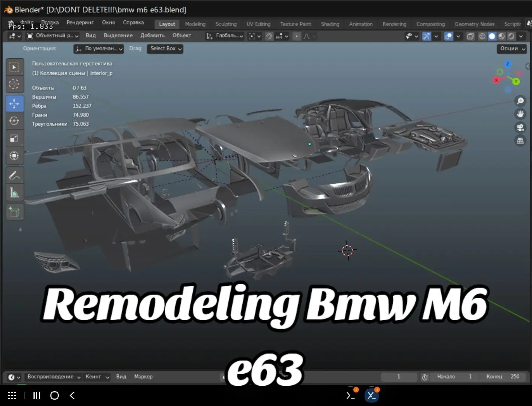Switch to the Modeling workspace tab
The width and height of the screenshot is (532, 406).
[x=195, y=24]
